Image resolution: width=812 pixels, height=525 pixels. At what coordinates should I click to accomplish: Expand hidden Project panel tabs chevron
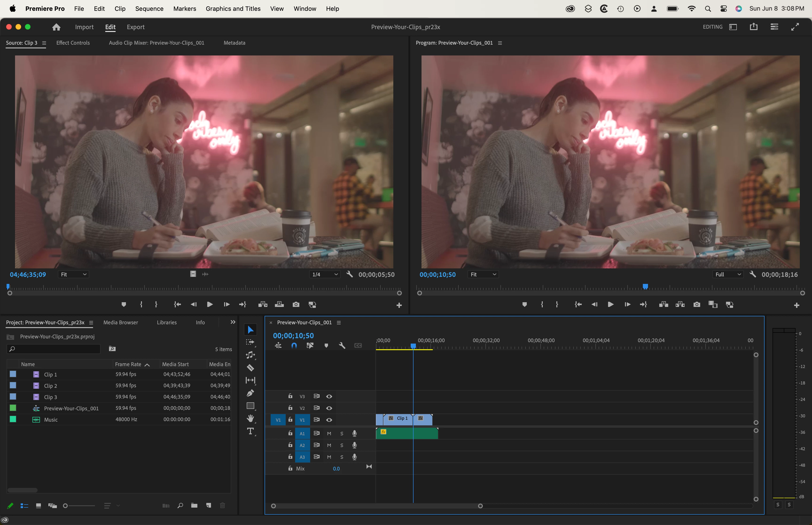click(x=233, y=322)
